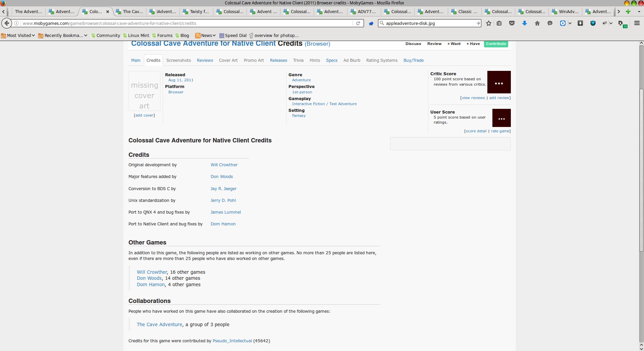Click the bookmark star icon

coord(489,23)
